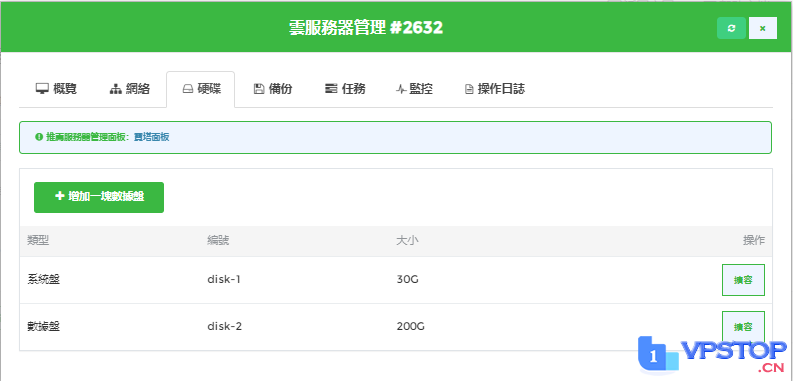
Task: Click the 編號 column header
Action: (218, 241)
